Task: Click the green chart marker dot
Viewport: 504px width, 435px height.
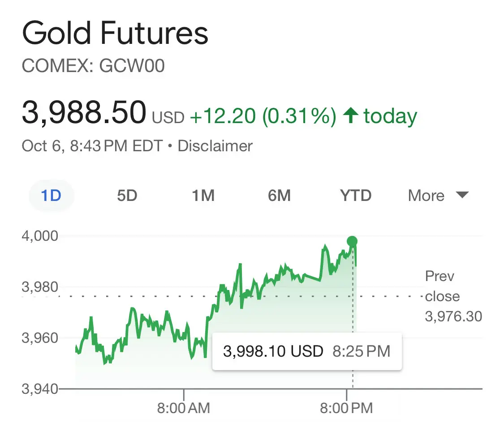Action: [x=352, y=242]
